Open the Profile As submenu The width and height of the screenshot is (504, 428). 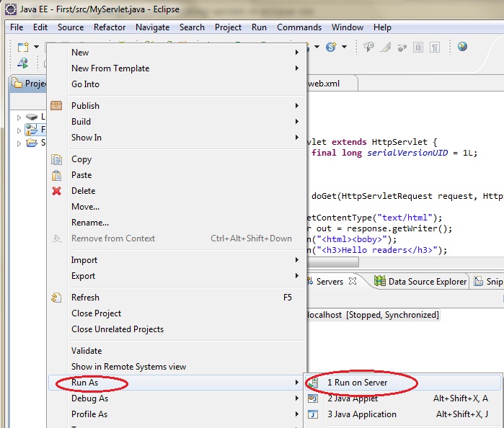point(177,414)
